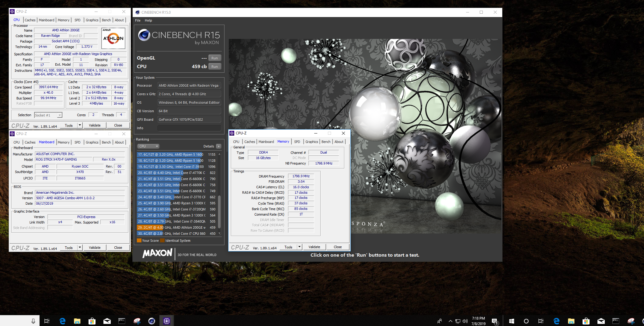
Task: Open the Tools arrow in the CPU-Z Processor window
Action: coord(80,125)
